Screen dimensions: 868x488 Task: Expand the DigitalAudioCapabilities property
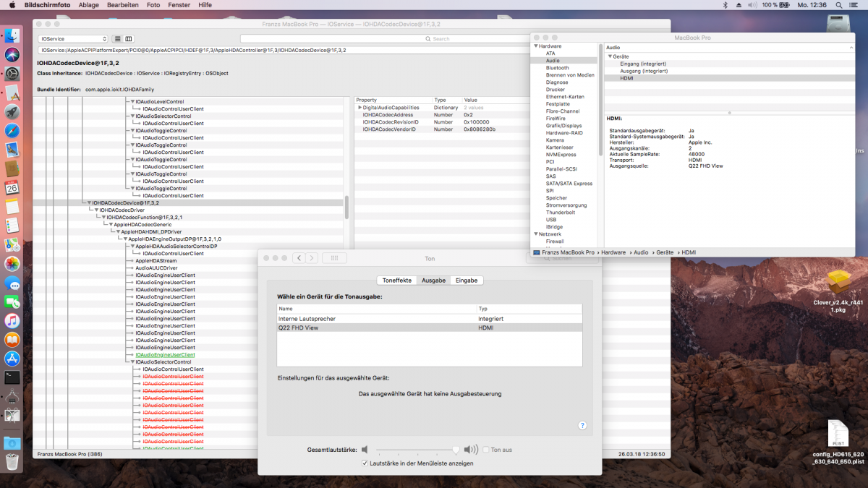(x=359, y=108)
